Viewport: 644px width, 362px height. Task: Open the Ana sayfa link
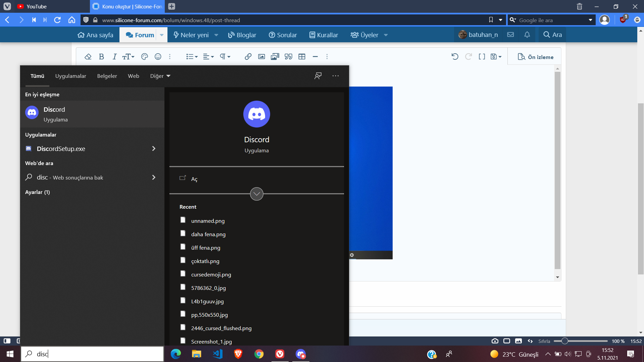pyautogui.click(x=95, y=35)
